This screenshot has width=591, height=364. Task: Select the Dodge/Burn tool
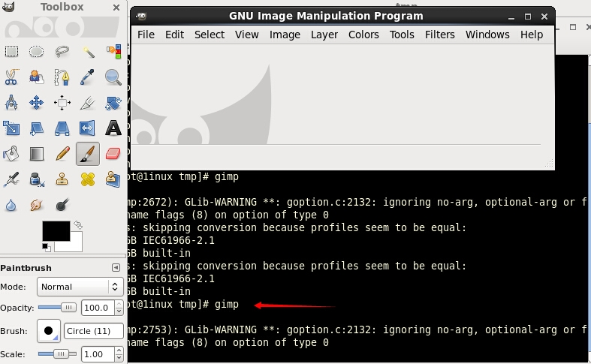62,205
